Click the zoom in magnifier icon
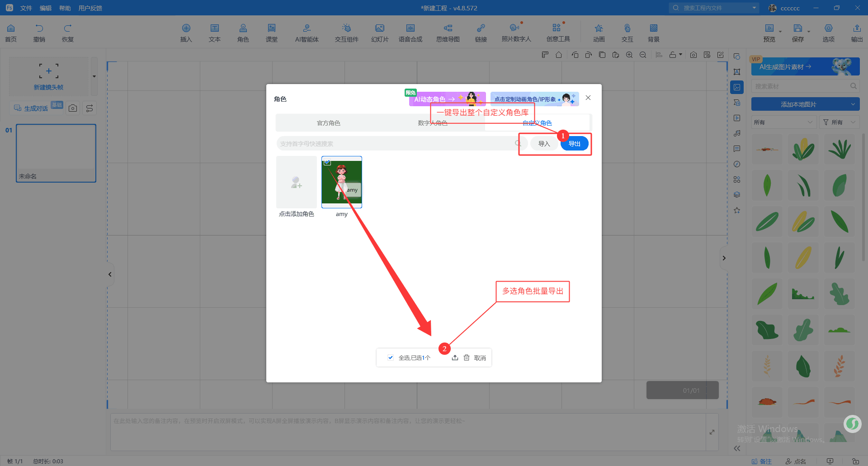This screenshot has width=868, height=466. click(629, 55)
